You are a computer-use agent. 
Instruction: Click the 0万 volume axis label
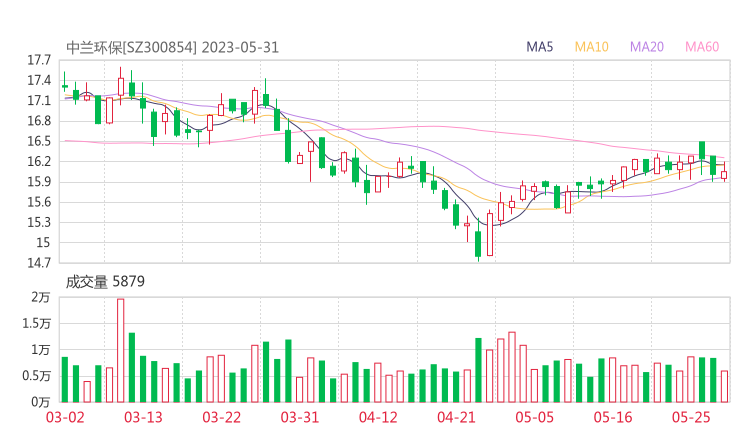[41, 402]
